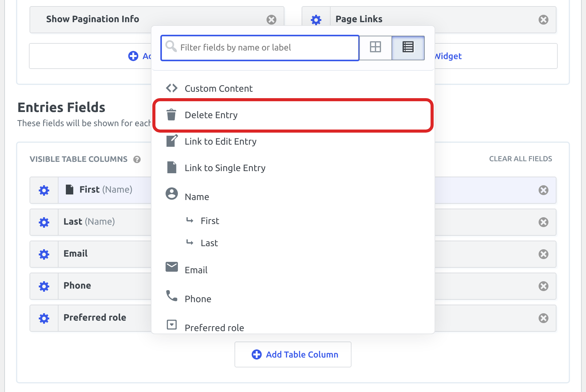586x392 pixels.
Task: Add the Last sub-field under Name
Action: point(293,243)
